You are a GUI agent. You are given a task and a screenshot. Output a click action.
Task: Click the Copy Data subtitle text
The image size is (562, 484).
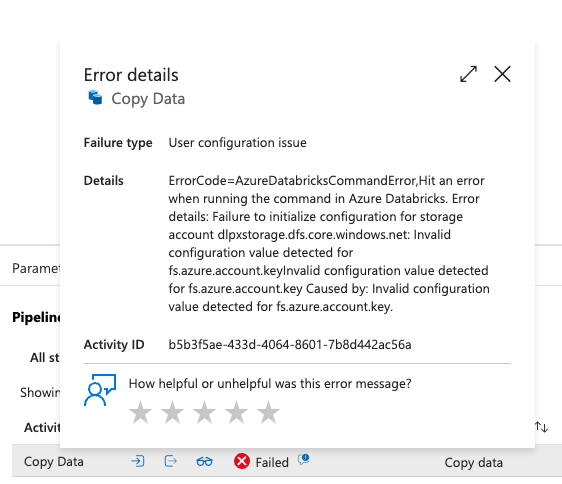(x=148, y=99)
